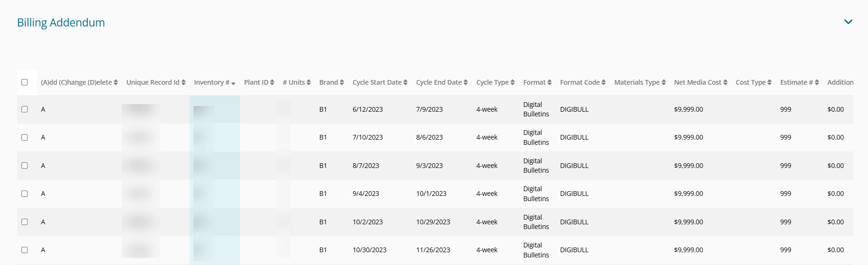The height and width of the screenshot is (265, 868).
Task: Open the Billing Addendum title link
Action: click(x=61, y=23)
